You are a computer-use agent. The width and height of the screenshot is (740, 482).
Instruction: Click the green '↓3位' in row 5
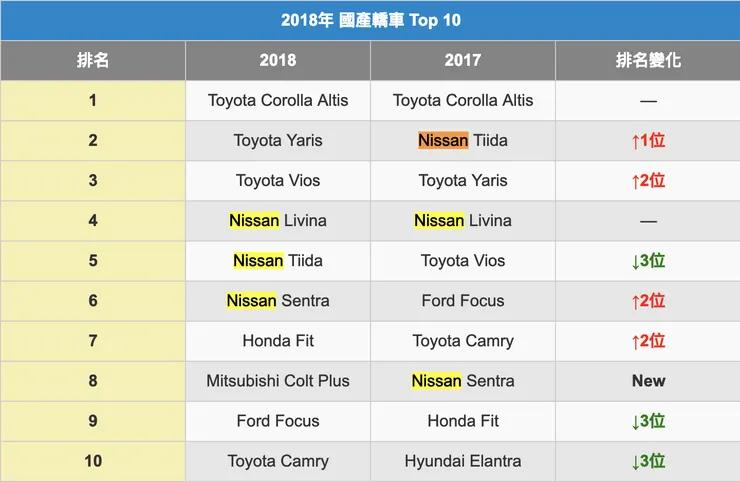tap(648, 261)
